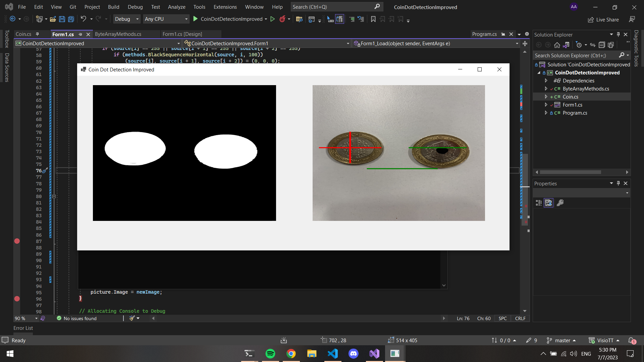Click Collapse All in Solution Explorer
Screen dimensions: 644x362
point(602,45)
